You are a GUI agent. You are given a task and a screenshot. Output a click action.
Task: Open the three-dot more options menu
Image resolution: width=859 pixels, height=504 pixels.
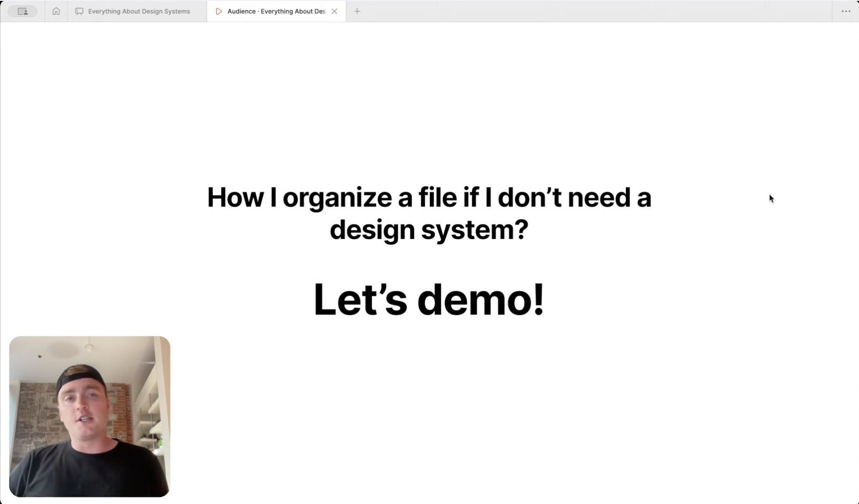click(x=846, y=11)
